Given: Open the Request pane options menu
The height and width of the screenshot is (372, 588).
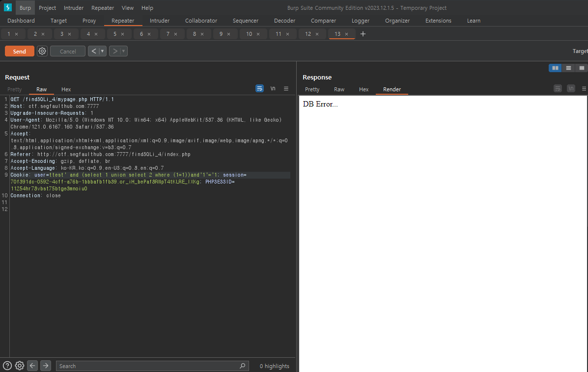Looking at the screenshot, I should [x=286, y=89].
